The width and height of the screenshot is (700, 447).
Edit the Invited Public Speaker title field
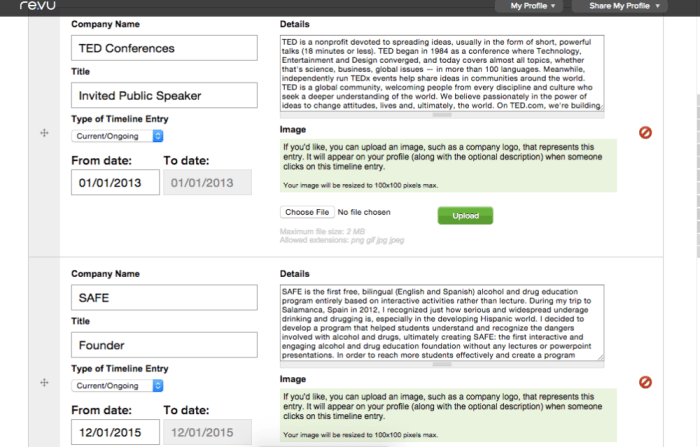(164, 96)
